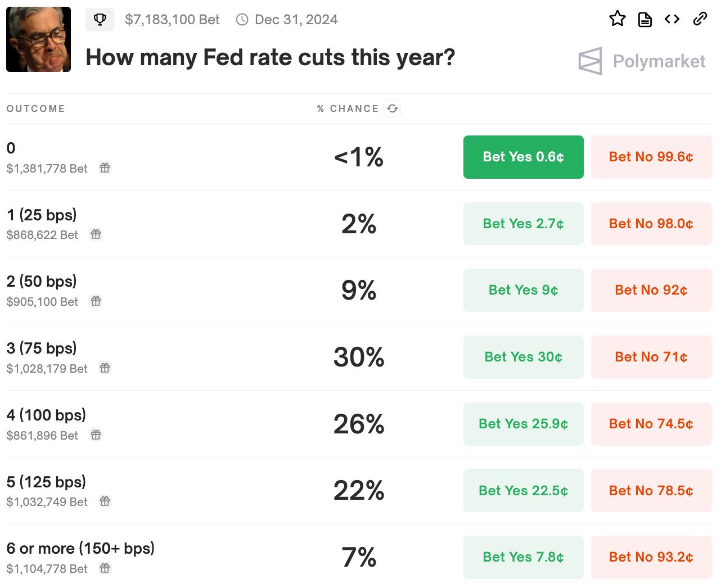Click the Jerome Powell market thumbnail
The width and height of the screenshot is (721, 588).
tap(38, 39)
